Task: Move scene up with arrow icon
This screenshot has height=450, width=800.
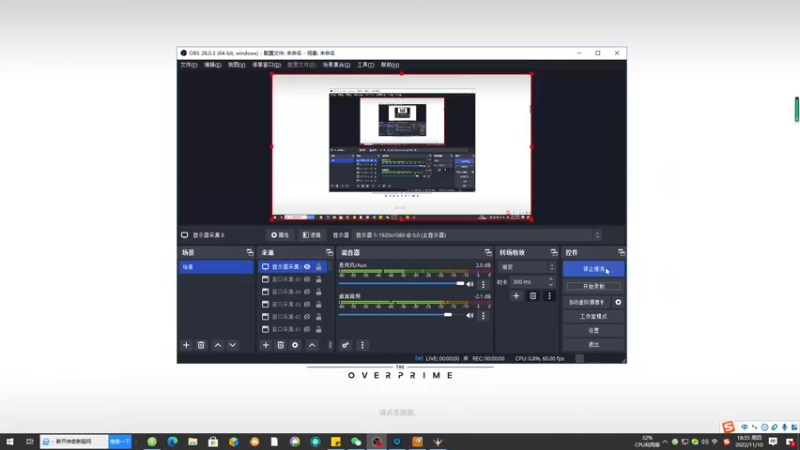Action: tap(218, 345)
